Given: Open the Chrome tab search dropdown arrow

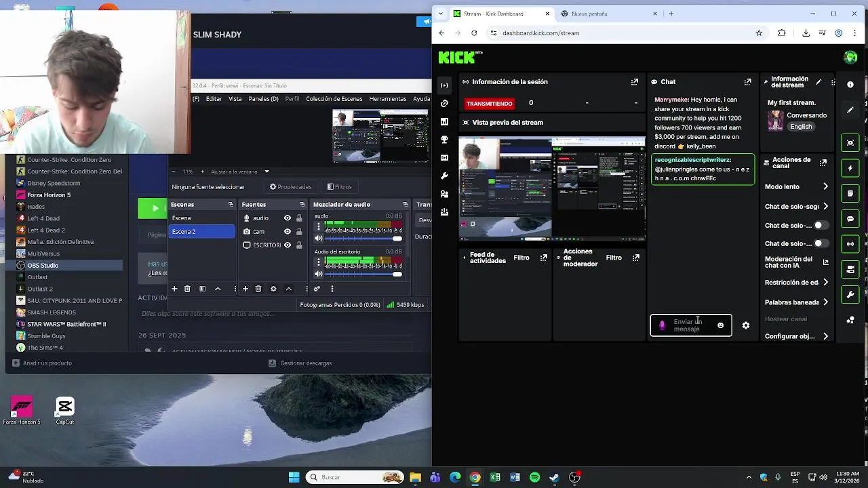Looking at the screenshot, I should click(441, 14).
